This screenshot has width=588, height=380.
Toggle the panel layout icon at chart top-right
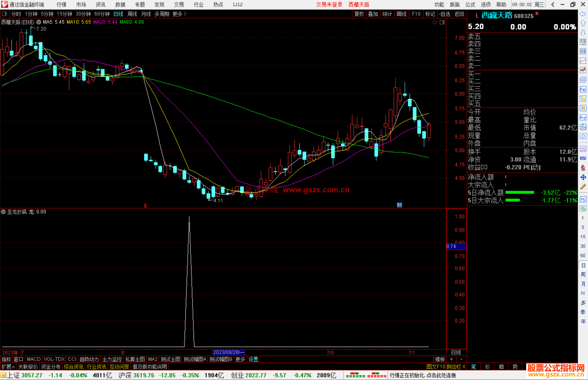[442, 22]
